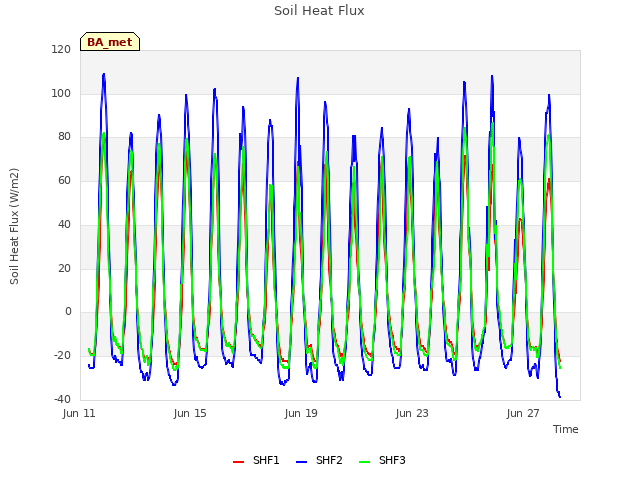This screenshot has width=640, height=480.
Task: Click the 120 y-axis tick label
Action: click(x=61, y=49)
